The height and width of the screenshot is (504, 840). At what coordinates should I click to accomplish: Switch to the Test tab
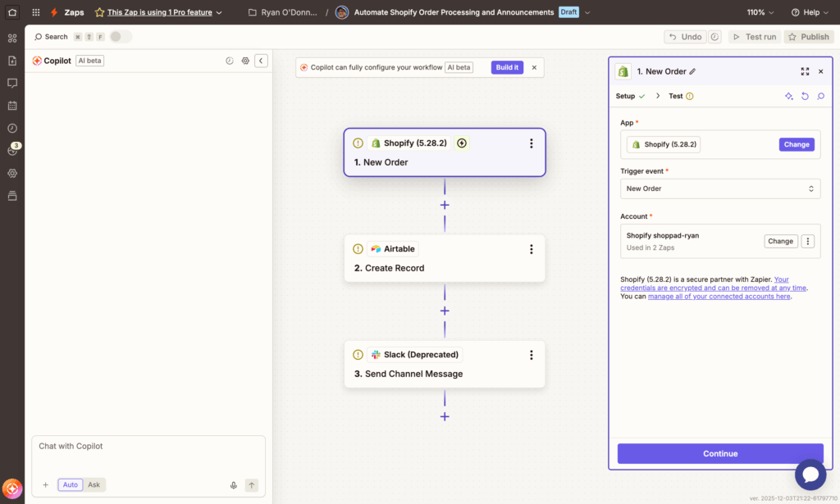point(681,97)
